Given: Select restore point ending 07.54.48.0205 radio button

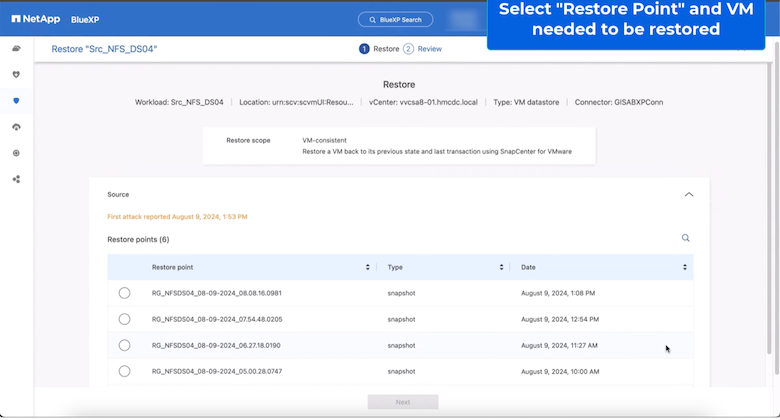Looking at the screenshot, I should click(124, 319).
